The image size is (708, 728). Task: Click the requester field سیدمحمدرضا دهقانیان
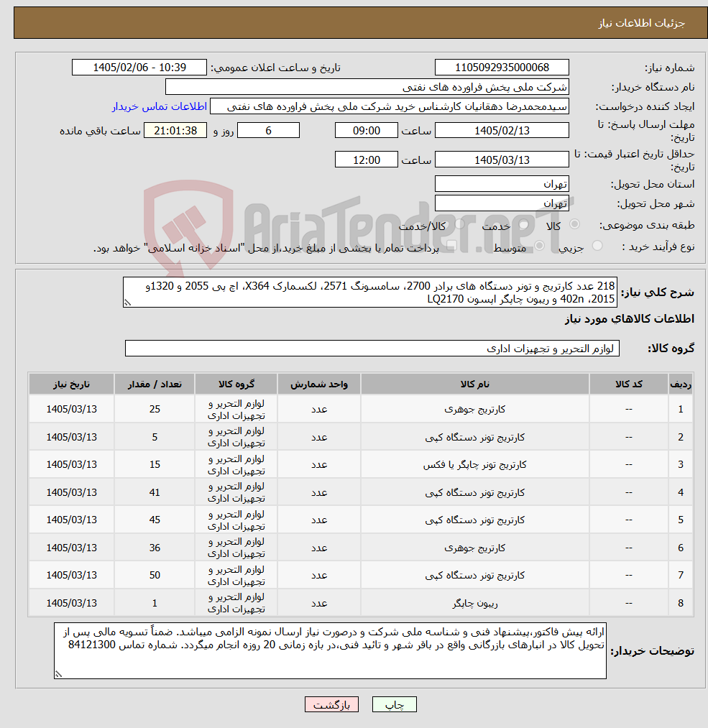pos(390,106)
